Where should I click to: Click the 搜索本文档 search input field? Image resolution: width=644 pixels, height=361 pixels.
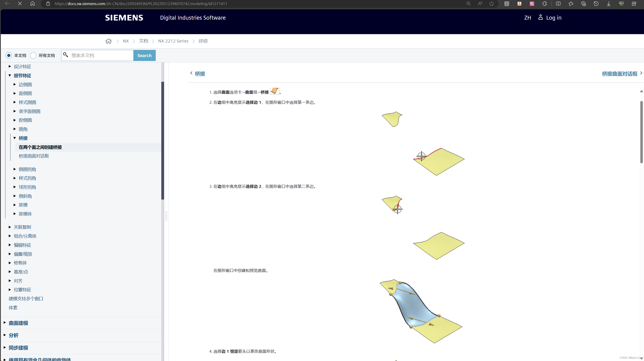click(100, 55)
